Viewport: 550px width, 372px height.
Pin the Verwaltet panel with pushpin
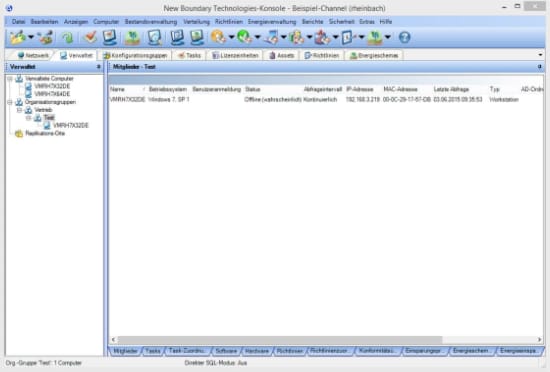(x=99, y=67)
